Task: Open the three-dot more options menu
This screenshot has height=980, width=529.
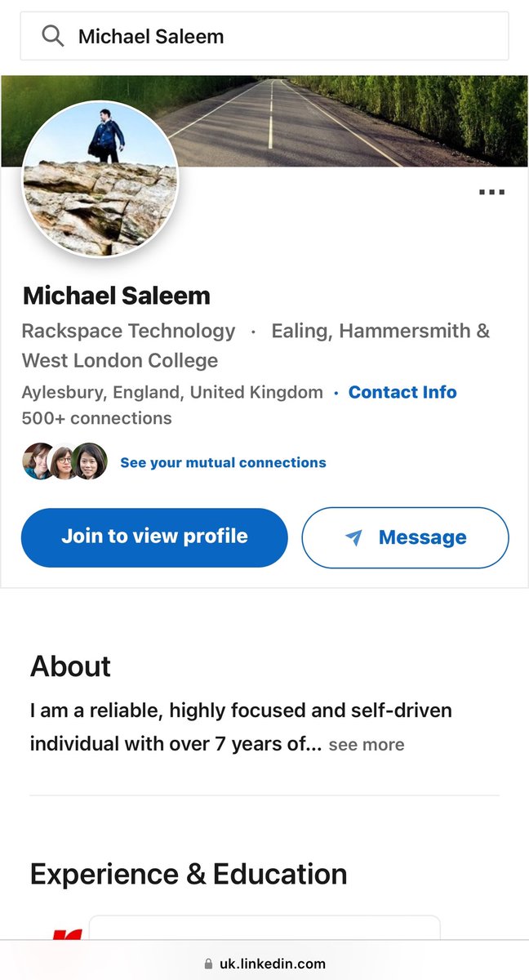Action: pos(491,192)
